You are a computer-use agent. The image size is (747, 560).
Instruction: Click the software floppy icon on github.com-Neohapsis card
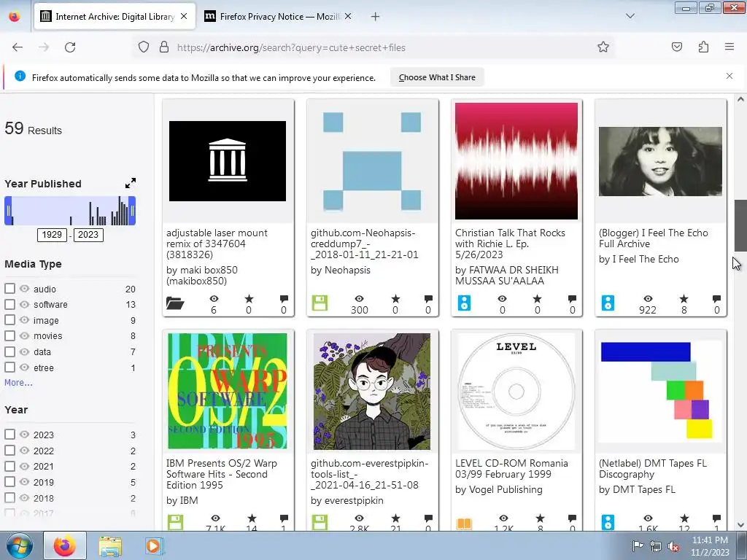coord(320,303)
